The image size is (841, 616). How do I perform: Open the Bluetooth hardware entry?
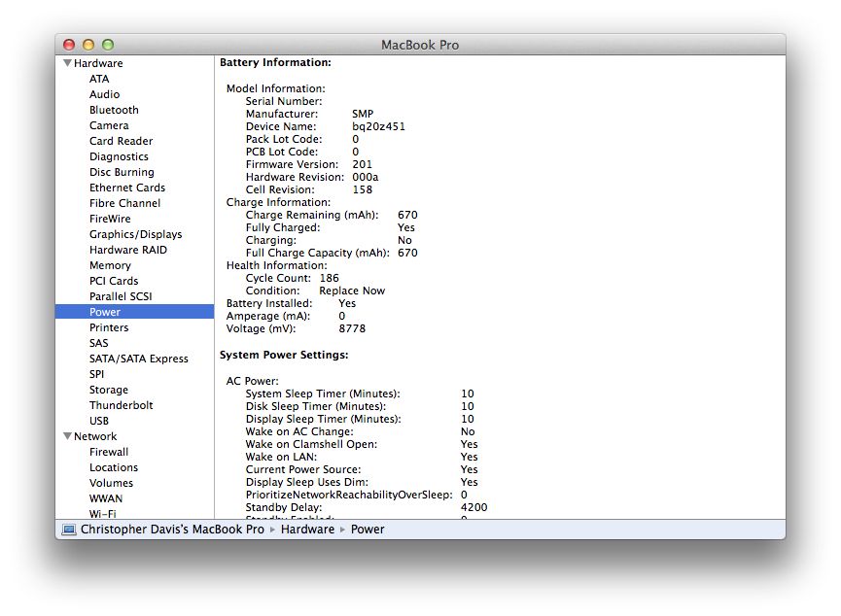114,110
